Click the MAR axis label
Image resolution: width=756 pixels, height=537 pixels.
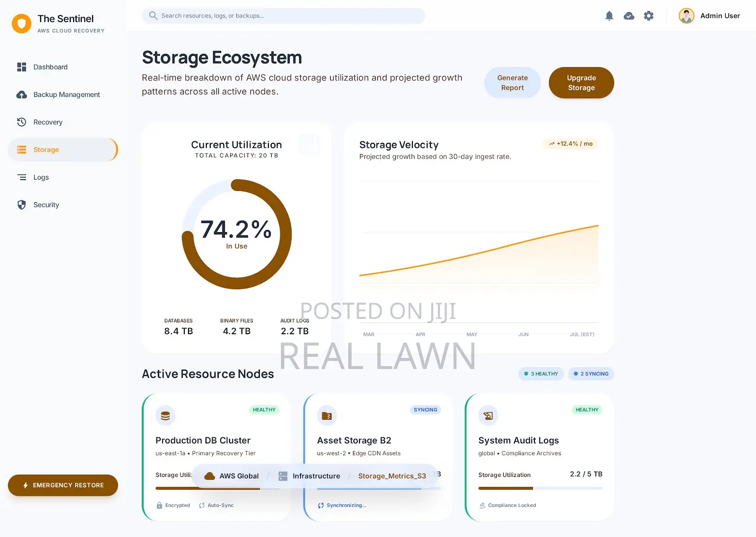369,335
